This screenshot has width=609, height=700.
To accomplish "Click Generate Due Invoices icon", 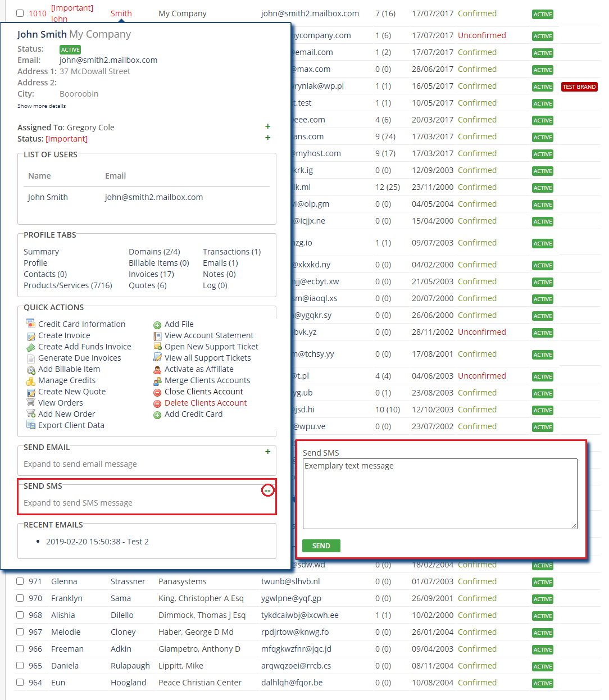I will (x=31, y=358).
